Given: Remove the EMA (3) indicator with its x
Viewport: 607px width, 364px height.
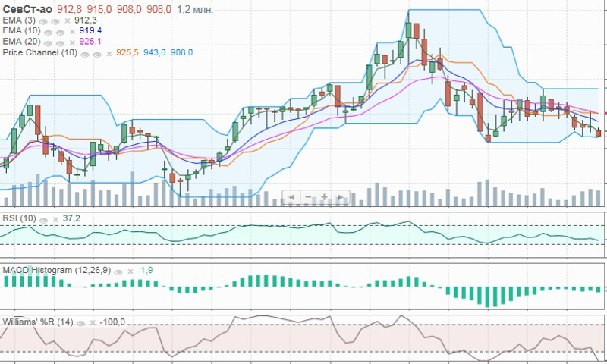Looking at the screenshot, I should pyautogui.click(x=68, y=21).
